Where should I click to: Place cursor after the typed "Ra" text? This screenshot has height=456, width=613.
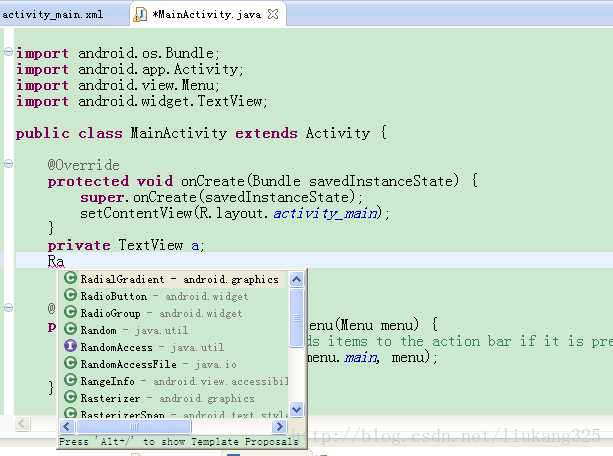click(65, 261)
